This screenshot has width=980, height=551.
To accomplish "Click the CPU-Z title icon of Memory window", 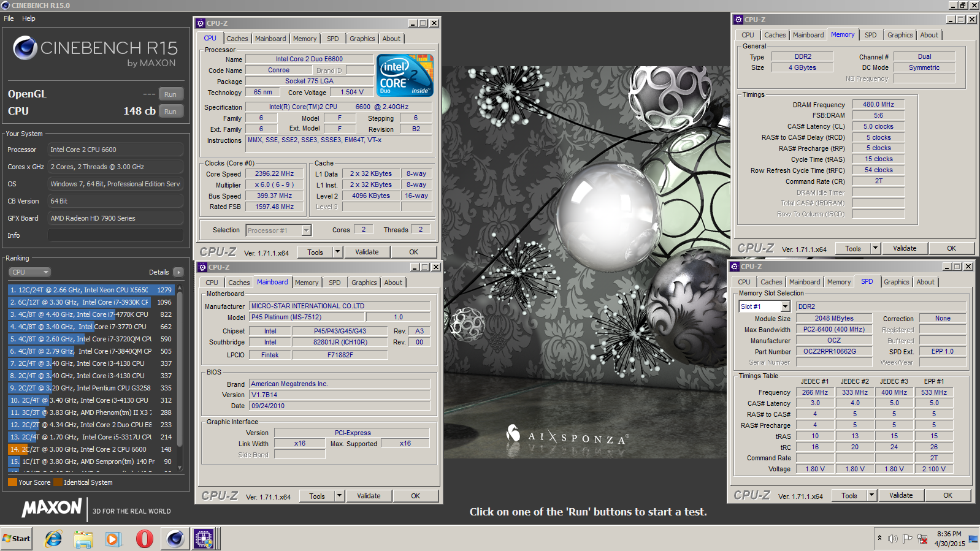I will coord(738,20).
